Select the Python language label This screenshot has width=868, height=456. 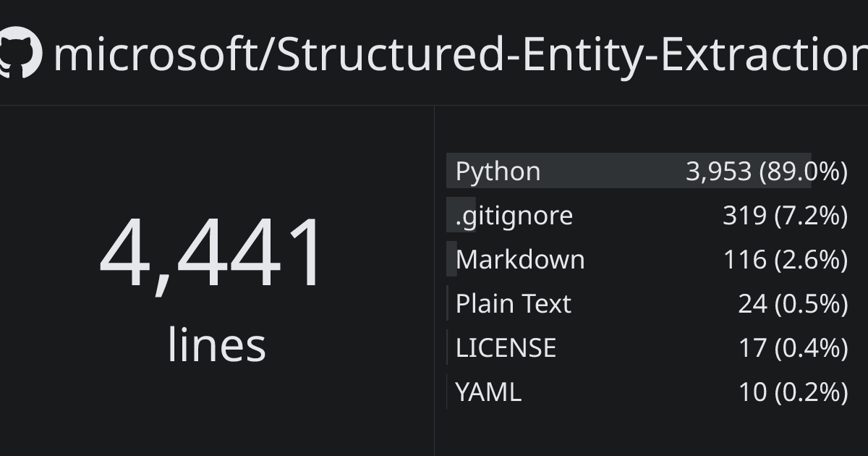pyautogui.click(x=498, y=172)
